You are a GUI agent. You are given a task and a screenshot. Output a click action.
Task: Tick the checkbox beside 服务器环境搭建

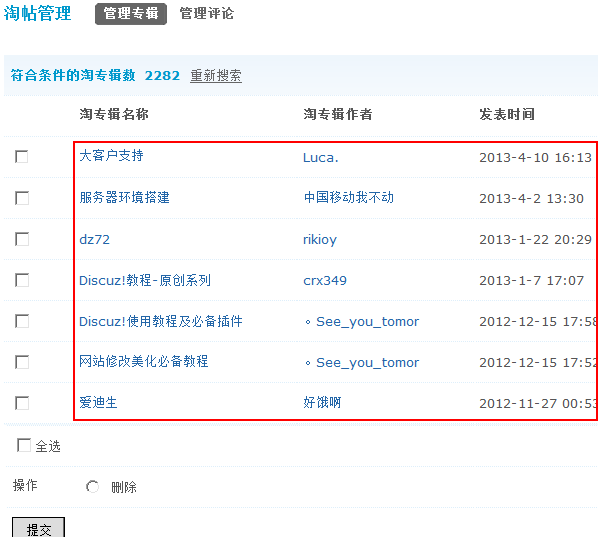click(22, 198)
